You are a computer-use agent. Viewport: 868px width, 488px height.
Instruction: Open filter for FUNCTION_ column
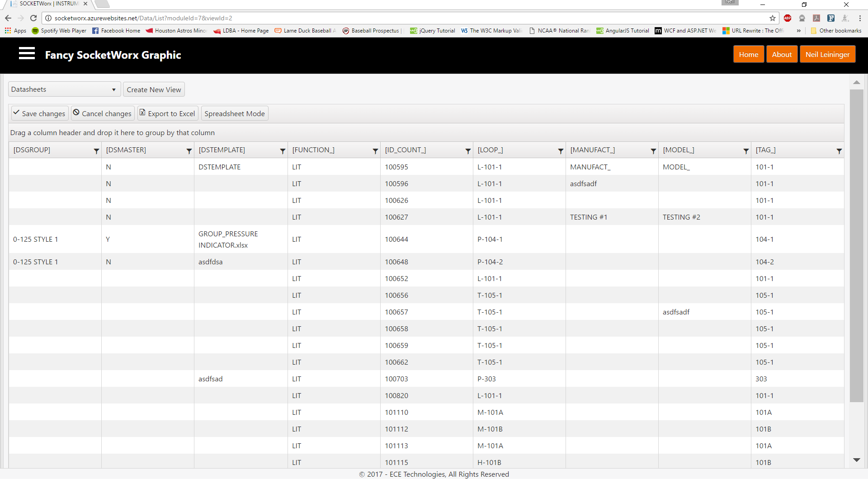point(375,151)
